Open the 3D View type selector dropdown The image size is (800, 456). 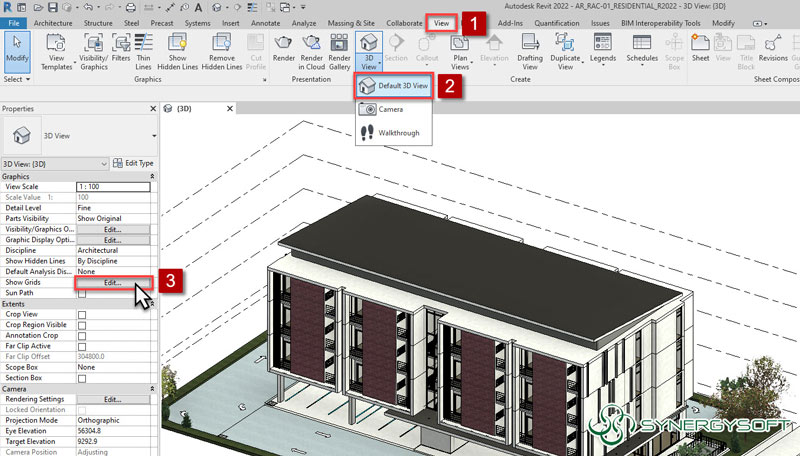154,136
